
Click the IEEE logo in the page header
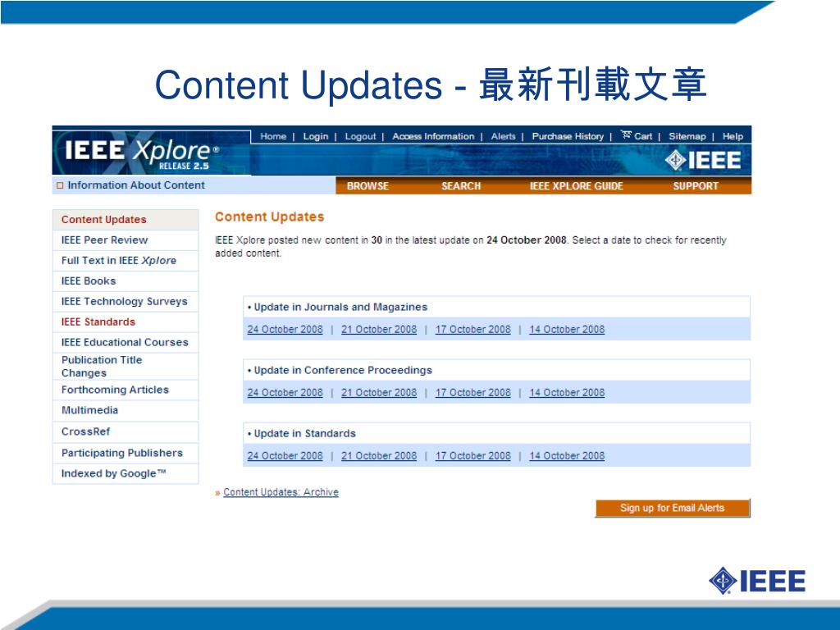[703, 160]
